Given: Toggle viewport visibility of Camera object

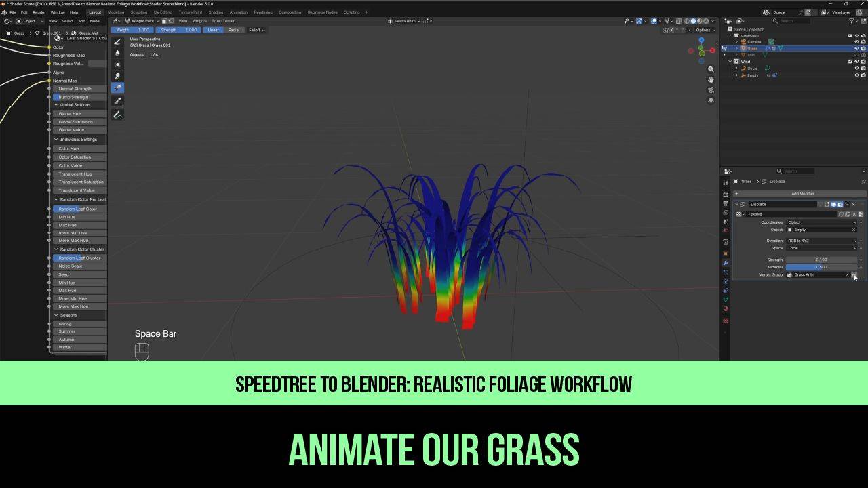Looking at the screenshot, I should pyautogui.click(x=856, y=42).
